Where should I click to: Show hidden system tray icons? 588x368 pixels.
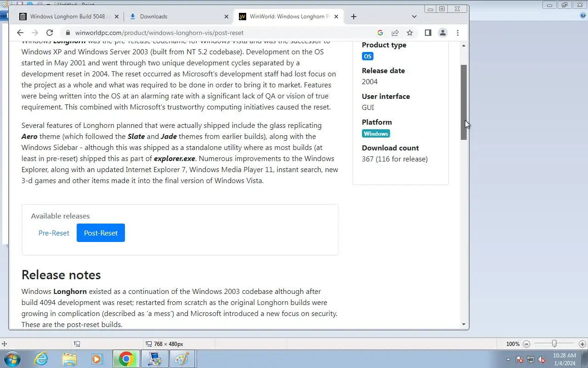click(x=508, y=359)
